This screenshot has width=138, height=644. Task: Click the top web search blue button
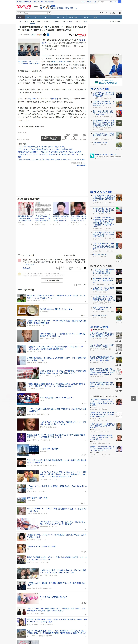click(120, 2)
